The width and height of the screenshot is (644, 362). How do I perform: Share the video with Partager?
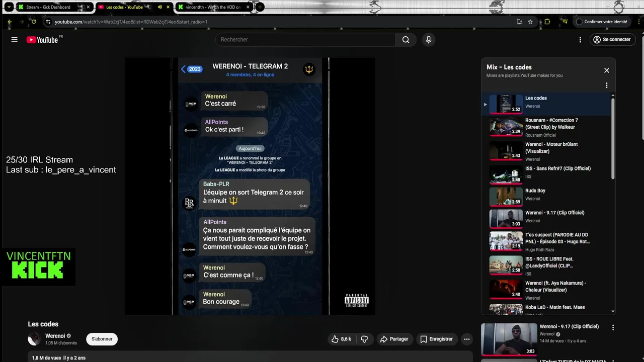[x=394, y=339]
